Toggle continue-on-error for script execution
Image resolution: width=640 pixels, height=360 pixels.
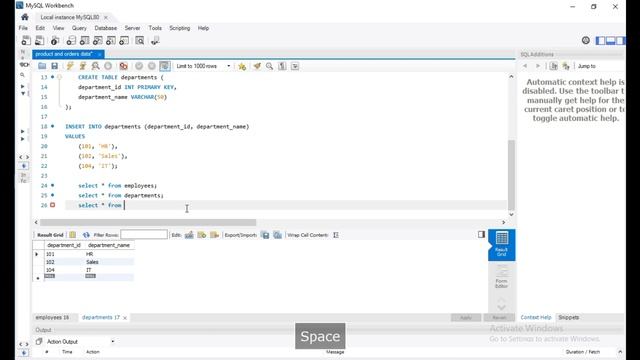[x=124, y=66]
